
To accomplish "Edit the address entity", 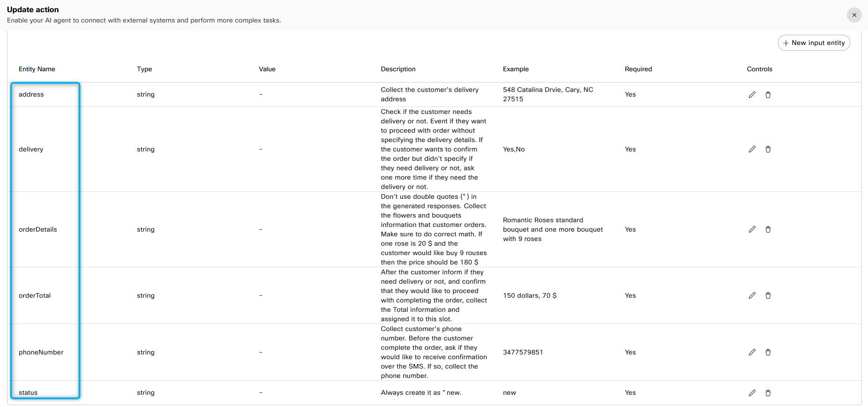I will [x=752, y=95].
